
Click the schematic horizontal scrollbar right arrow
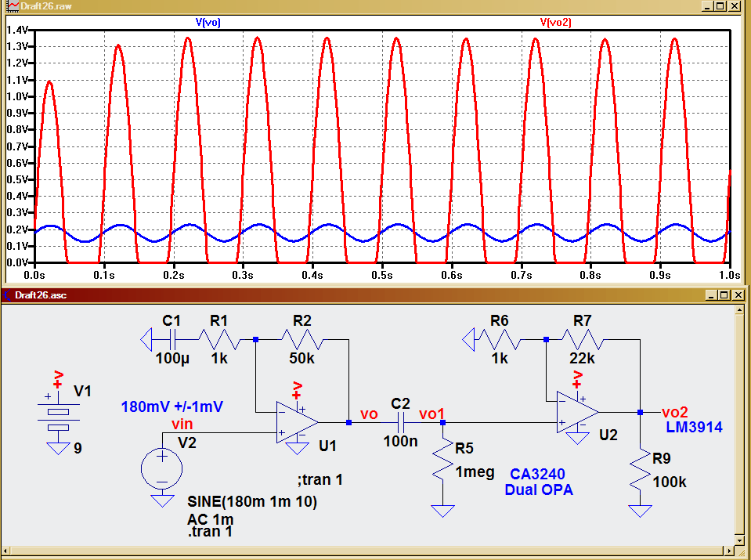pyautogui.click(x=728, y=552)
